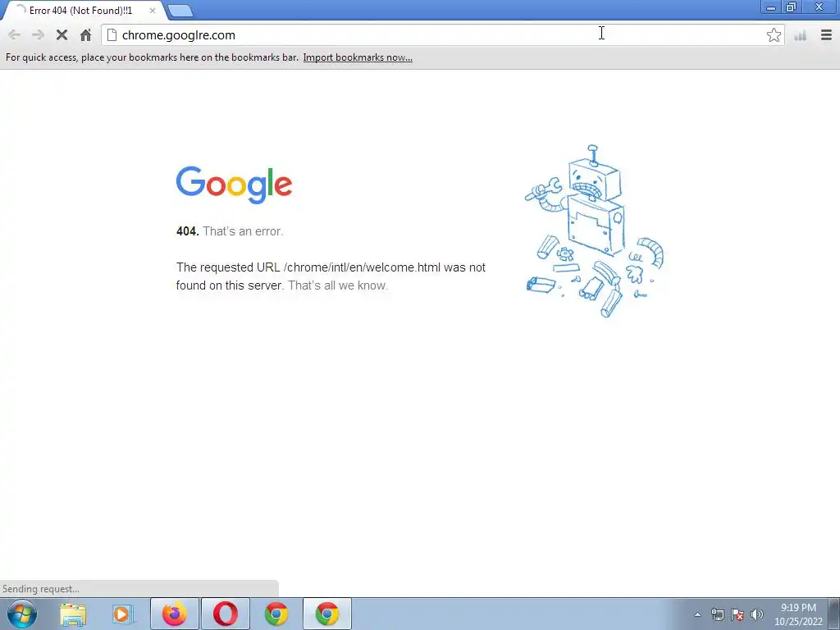Stop loading the page
The width and height of the screenshot is (840, 630).
[x=62, y=35]
